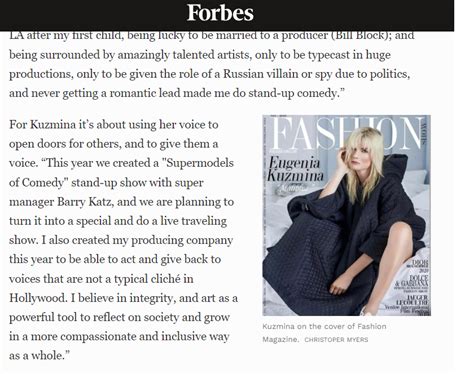This screenshot has width=474, height=374.
Task: Click the Dior text on the magazine cover
Action: pos(420,263)
